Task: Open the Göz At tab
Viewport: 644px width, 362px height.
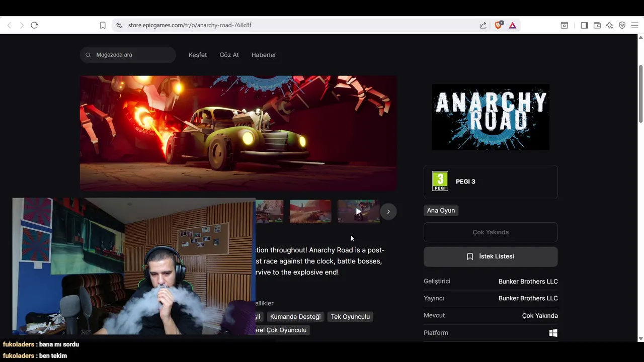Action: [229, 55]
